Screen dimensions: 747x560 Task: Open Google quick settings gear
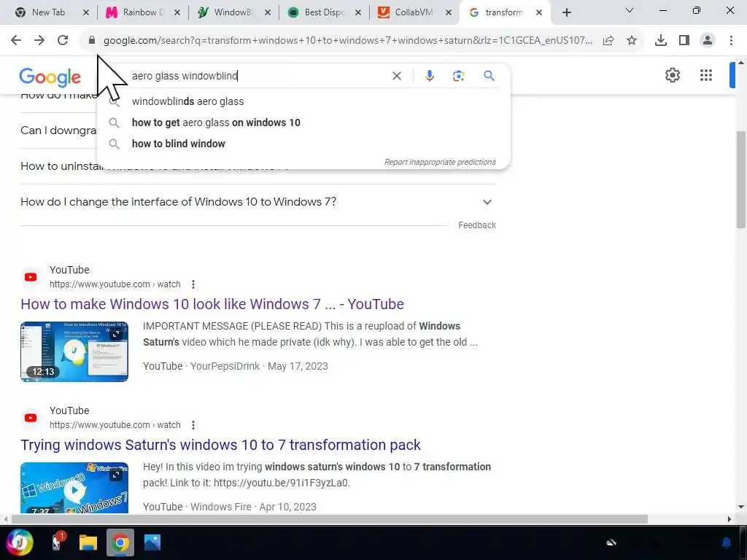pos(672,75)
